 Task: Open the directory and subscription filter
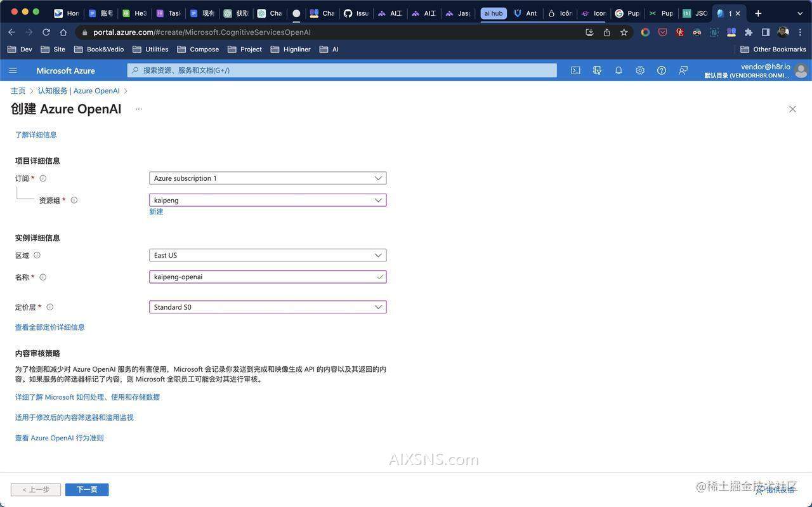tap(597, 70)
